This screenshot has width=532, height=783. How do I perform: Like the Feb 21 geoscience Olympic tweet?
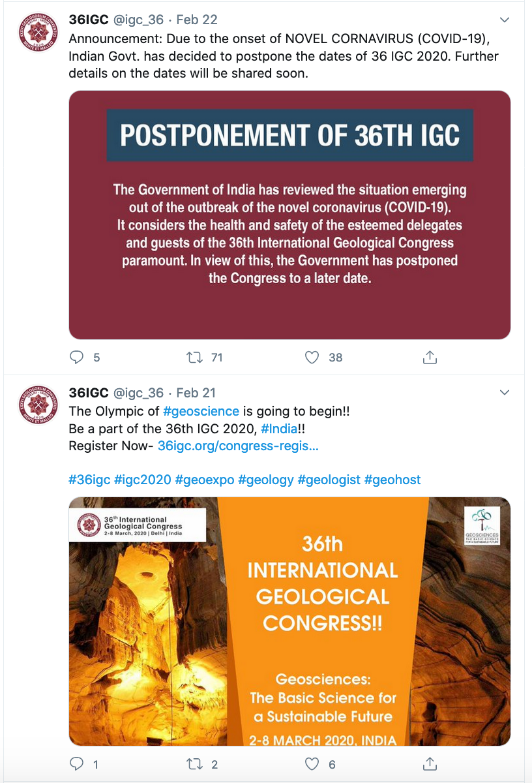pyautogui.click(x=313, y=764)
